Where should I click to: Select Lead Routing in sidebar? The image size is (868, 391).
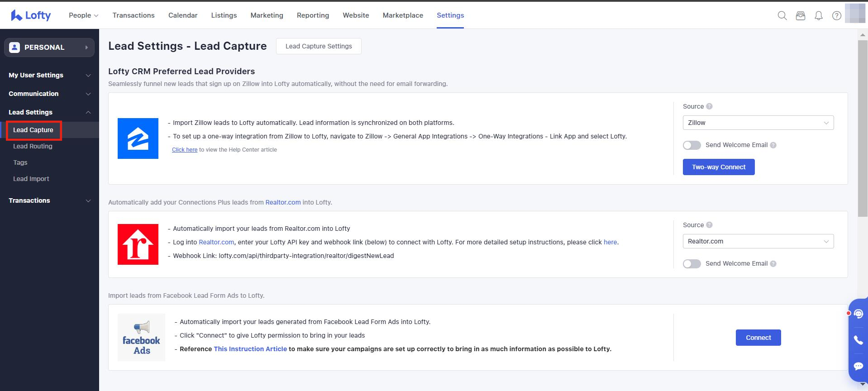coord(33,146)
